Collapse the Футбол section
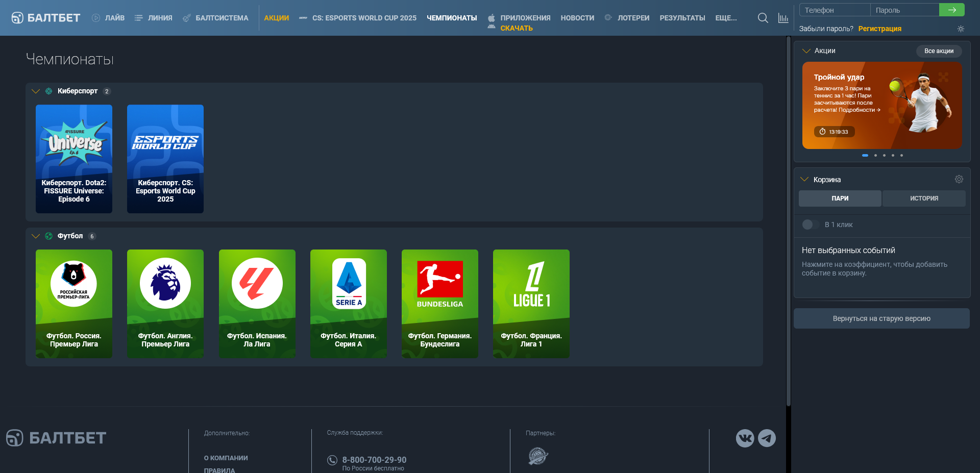The image size is (980, 473). (36, 236)
